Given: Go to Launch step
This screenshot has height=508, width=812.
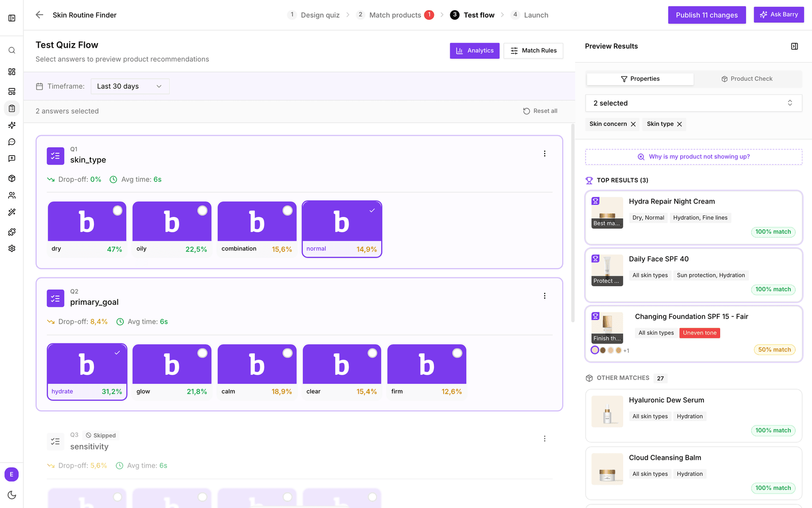Looking at the screenshot, I should (529, 15).
